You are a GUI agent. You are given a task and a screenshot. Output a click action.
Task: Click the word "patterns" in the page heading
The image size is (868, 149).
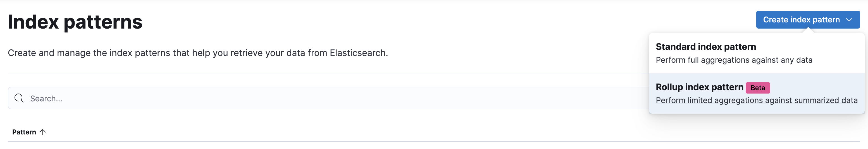(103, 22)
